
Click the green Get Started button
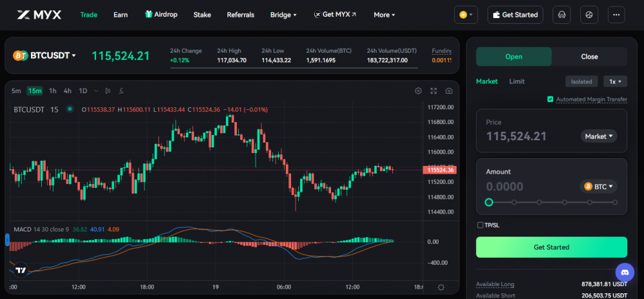point(551,247)
